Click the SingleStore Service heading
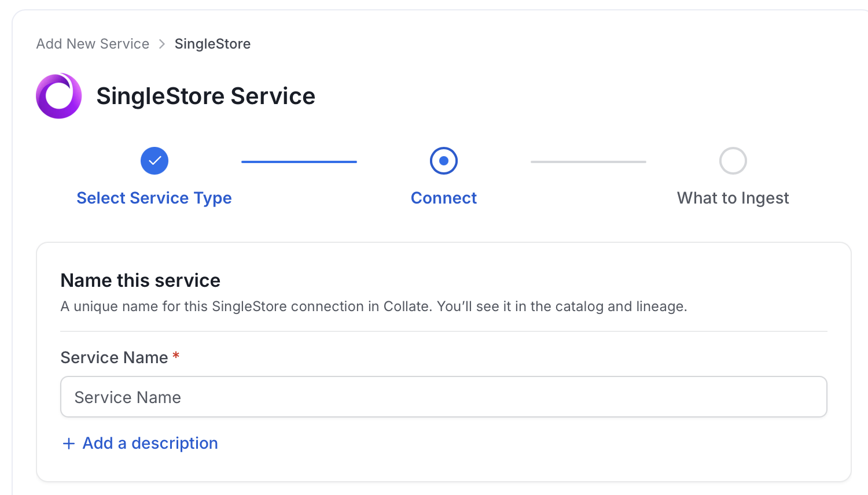Viewport: 868px width, 495px height. 205,96
